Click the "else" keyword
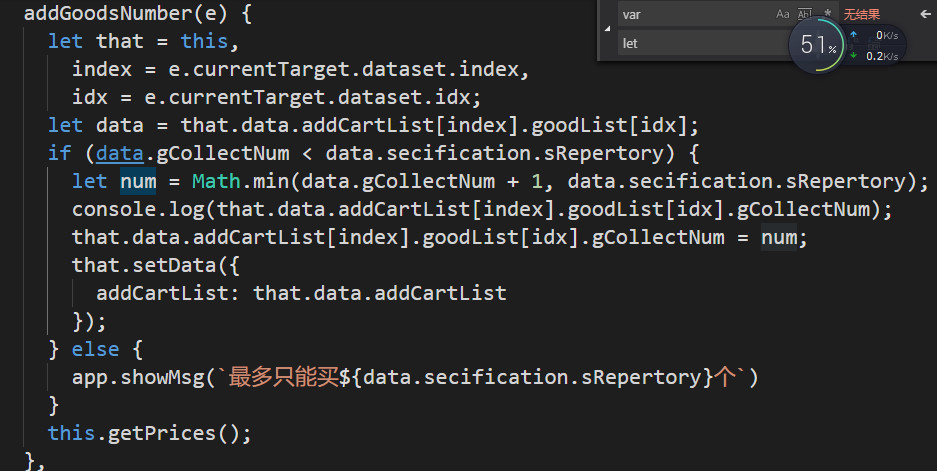 pos(95,350)
